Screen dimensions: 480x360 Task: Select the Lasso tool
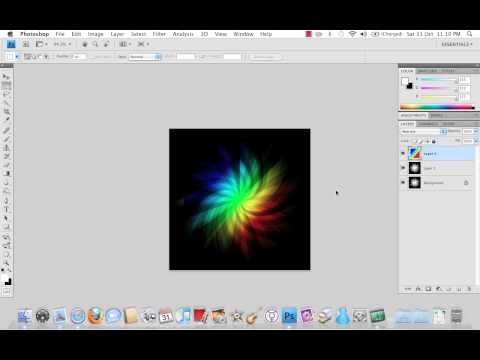pyautogui.click(x=6, y=94)
